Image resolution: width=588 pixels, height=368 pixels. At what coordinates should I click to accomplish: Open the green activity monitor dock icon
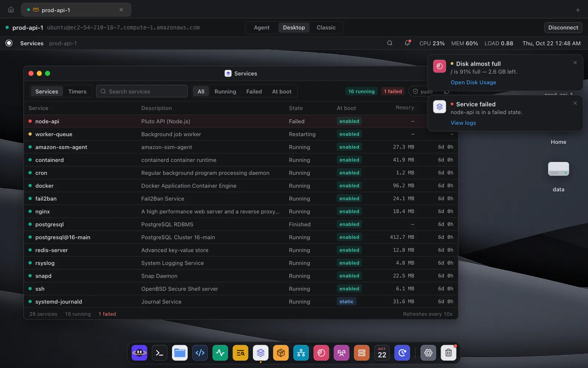tap(220, 353)
